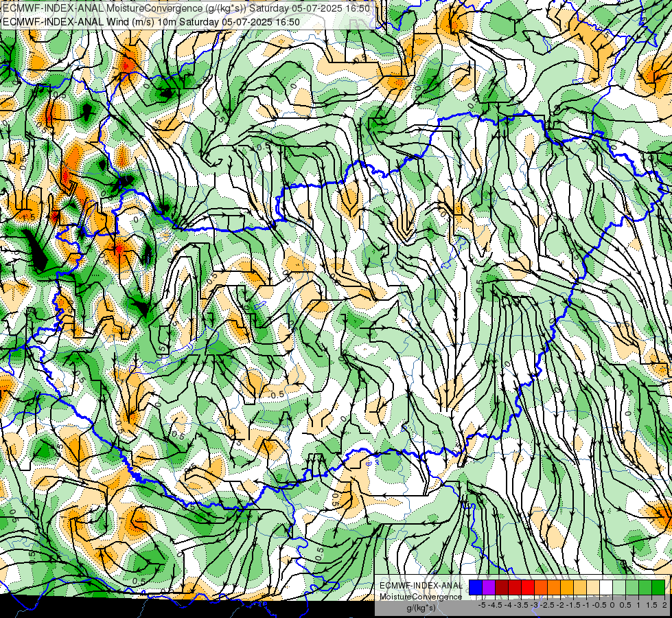Click the legend's ECMWF-INDEX-ANAL label
Screen dimensions: 672x618
click(421, 586)
